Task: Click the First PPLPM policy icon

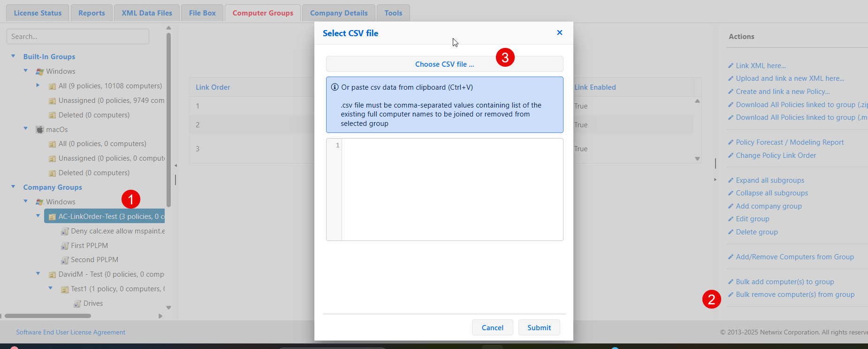Action: [x=65, y=246]
